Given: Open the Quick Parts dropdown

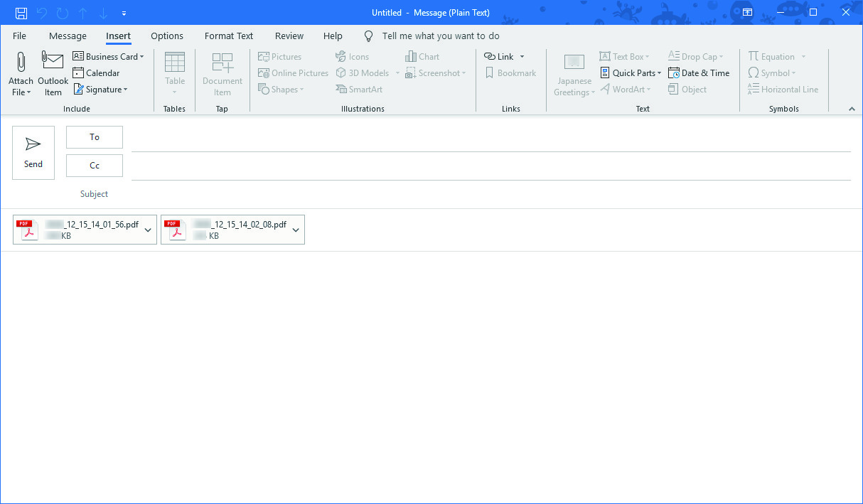Looking at the screenshot, I should (x=631, y=73).
